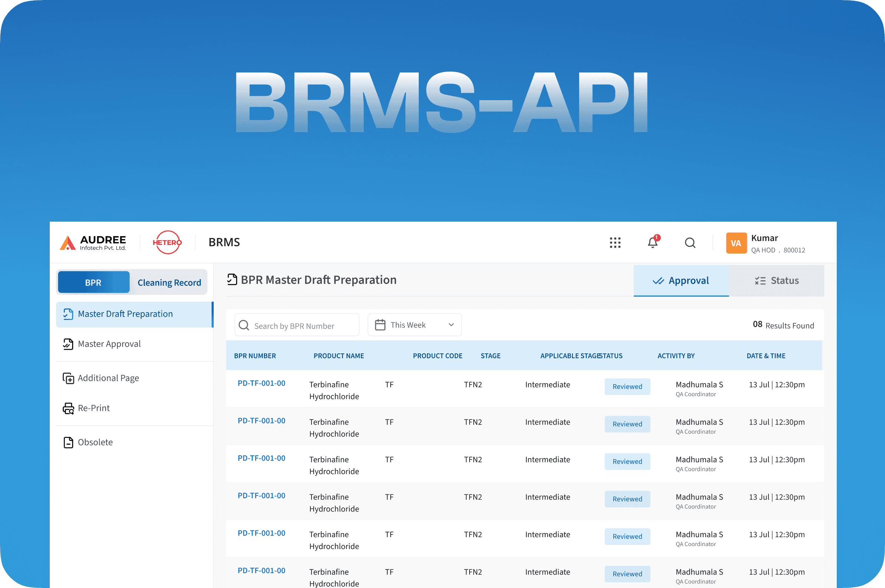Image resolution: width=885 pixels, height=588 pixels.
Task: Click the Hetero logo
Action: (x=167, y=242)
